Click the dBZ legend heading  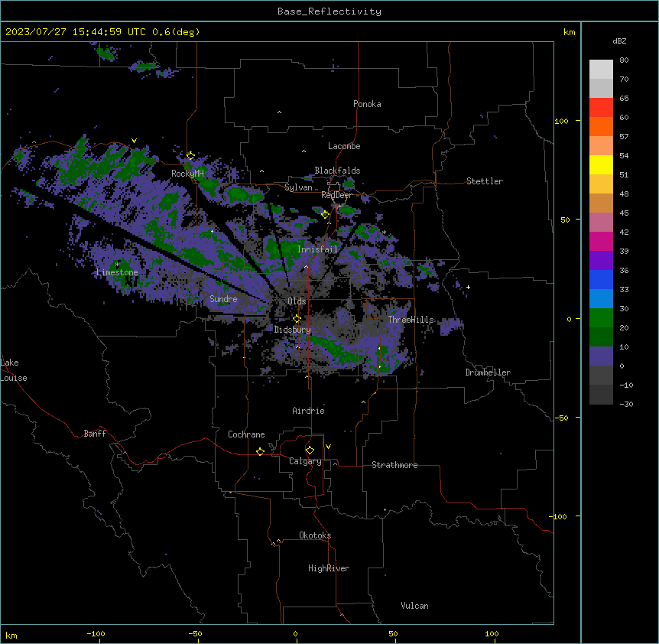click(619, 41)
